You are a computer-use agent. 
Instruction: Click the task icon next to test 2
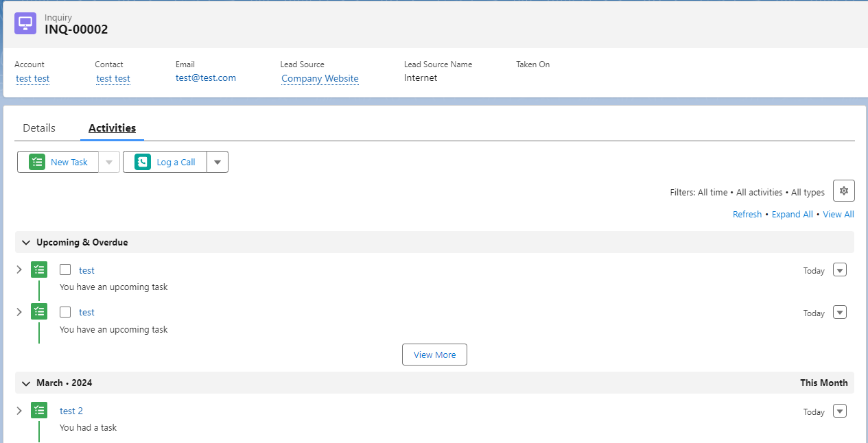click(39, 410)
